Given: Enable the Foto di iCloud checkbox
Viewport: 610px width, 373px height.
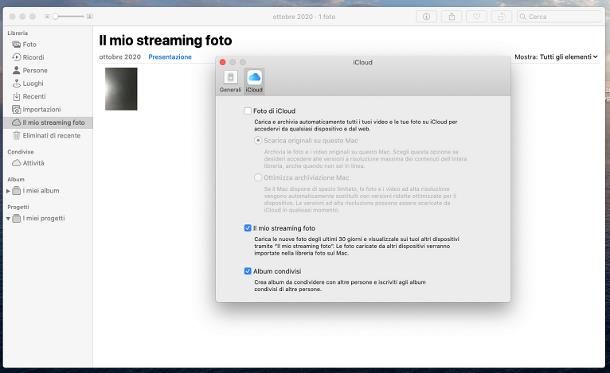Looking at the screenshot, I should pyautogui.click(x=247, y=111).
